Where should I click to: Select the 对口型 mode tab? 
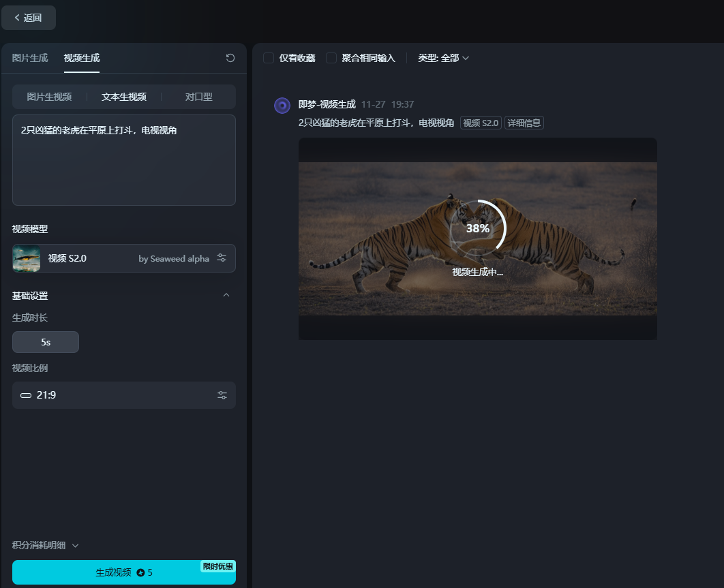click(x=200, y=96)
